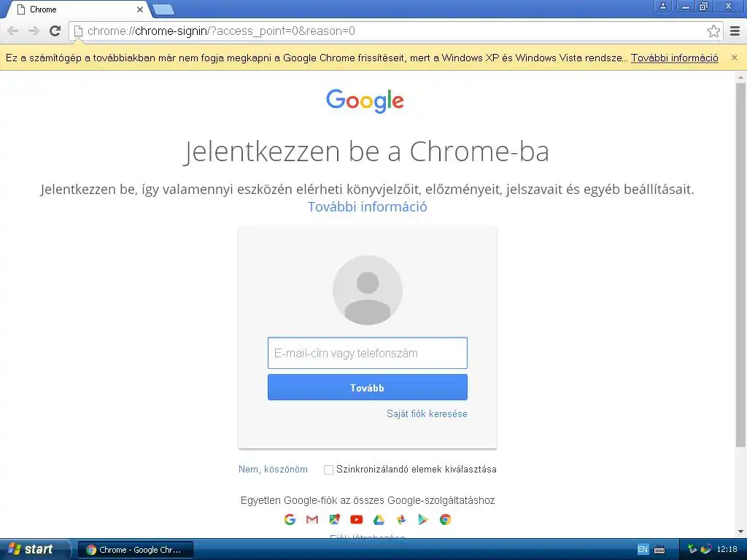
Task: Click the Chrome service icon
Action: (x=446, y=519)
